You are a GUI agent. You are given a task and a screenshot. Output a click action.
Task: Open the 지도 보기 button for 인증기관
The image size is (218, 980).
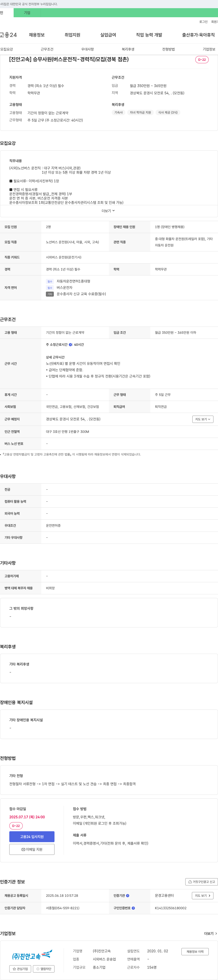click(202, 896)
